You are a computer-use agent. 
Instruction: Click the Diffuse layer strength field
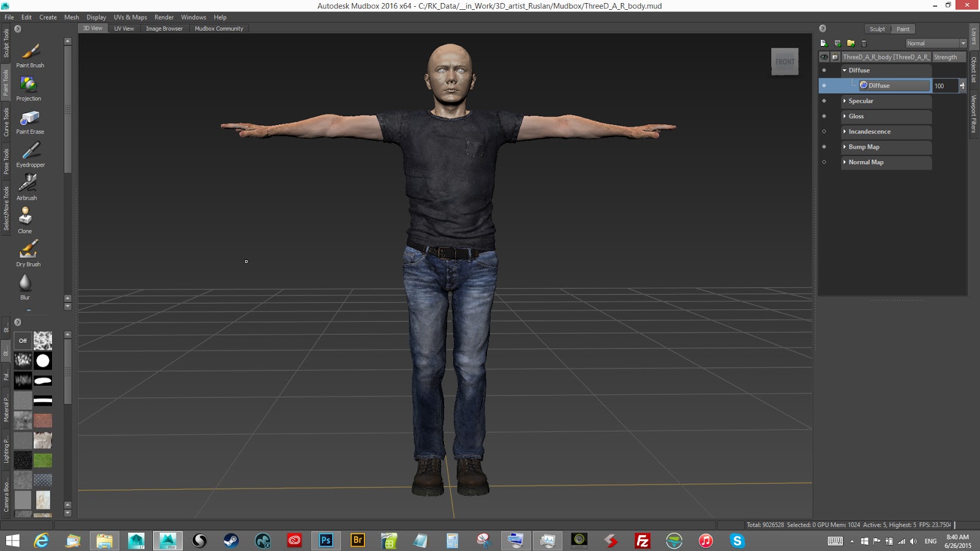pos(944,86)
